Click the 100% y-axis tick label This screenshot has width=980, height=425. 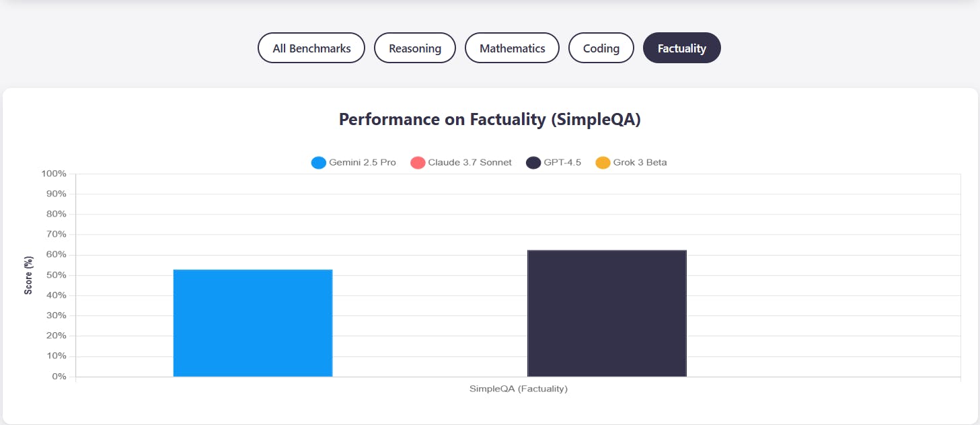(x=54, y=173)
